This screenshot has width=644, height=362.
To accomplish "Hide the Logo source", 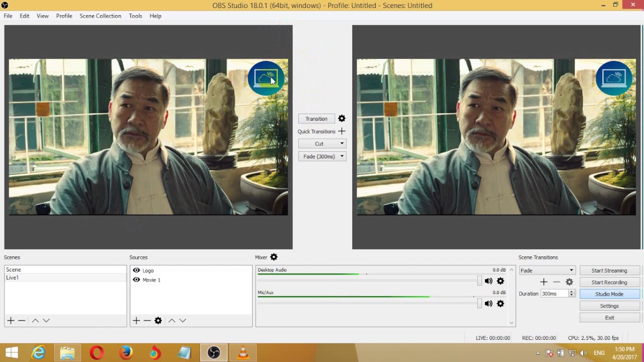I will (136, 270).
